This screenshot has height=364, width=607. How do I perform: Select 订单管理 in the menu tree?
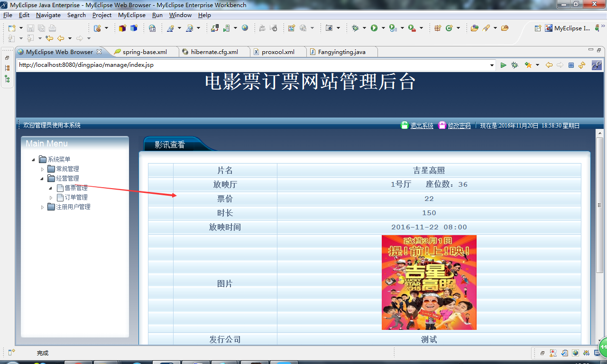76,198
